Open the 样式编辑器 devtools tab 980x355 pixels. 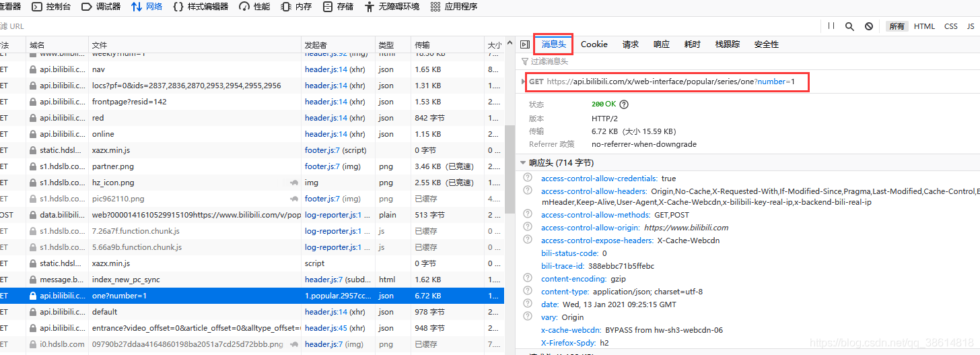coord(201,7)
